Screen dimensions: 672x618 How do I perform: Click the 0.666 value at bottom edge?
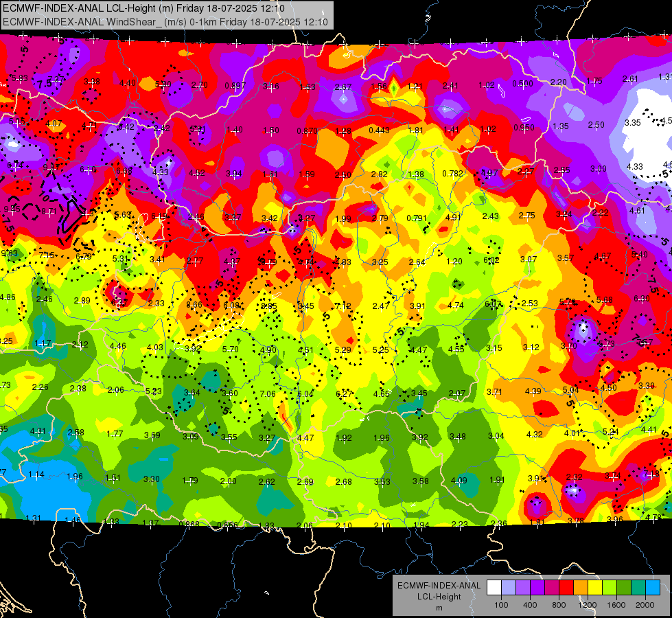point(227,525)
